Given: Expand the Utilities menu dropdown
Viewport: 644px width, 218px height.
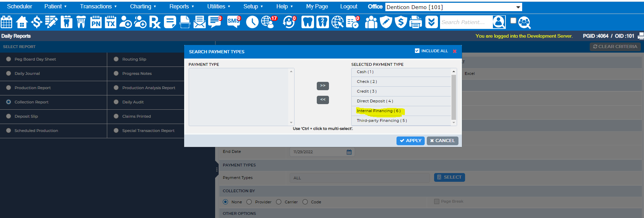Looking at the screenshot, I should (x=219, y=6).
